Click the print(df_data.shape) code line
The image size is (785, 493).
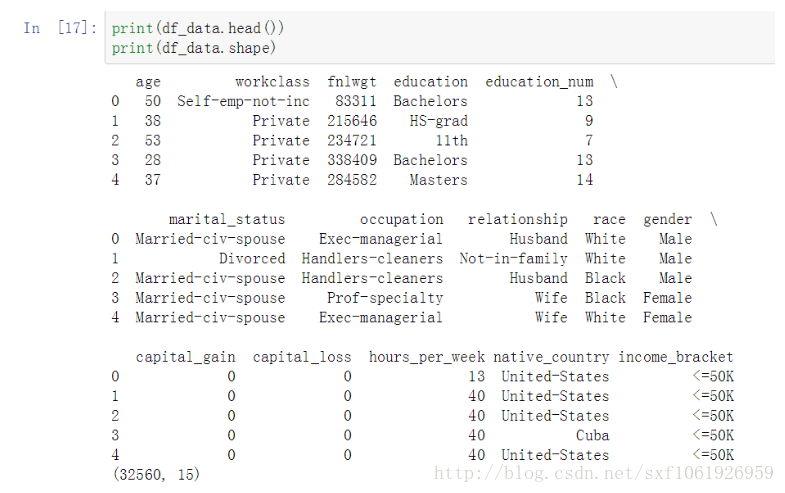pyautogui.click(x=193, y=48)
